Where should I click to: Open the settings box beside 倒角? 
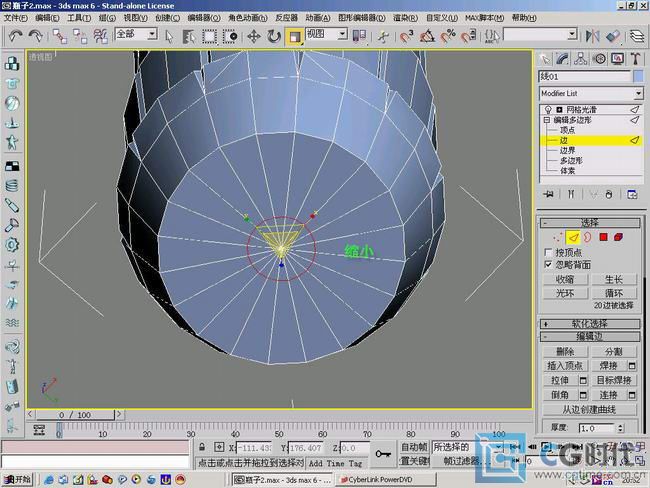pyautogui.click(x=583, y=395)
